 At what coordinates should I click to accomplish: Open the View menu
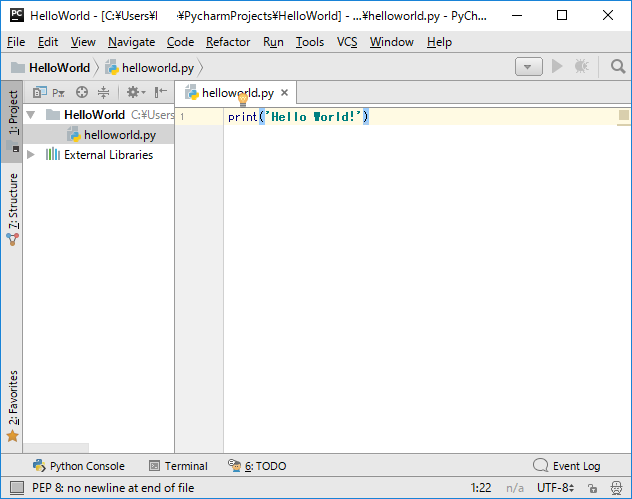tap(83, 42)
